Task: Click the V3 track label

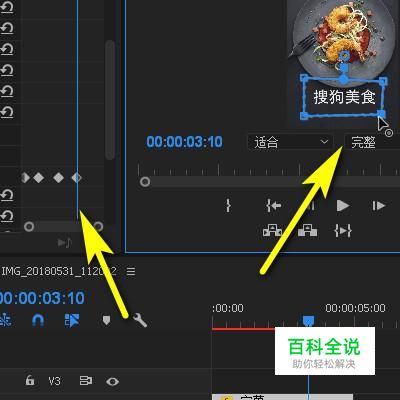Action: tap(55, 381)
